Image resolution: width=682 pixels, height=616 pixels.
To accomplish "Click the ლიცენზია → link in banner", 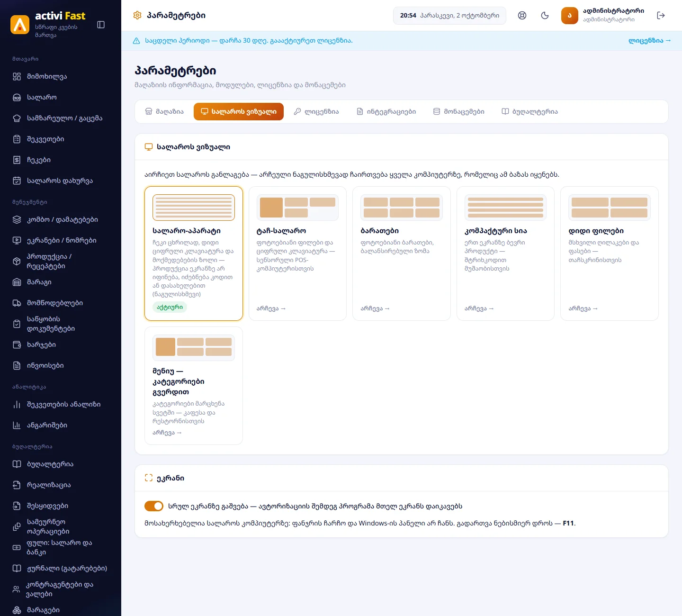I will (x=650, y=41).
